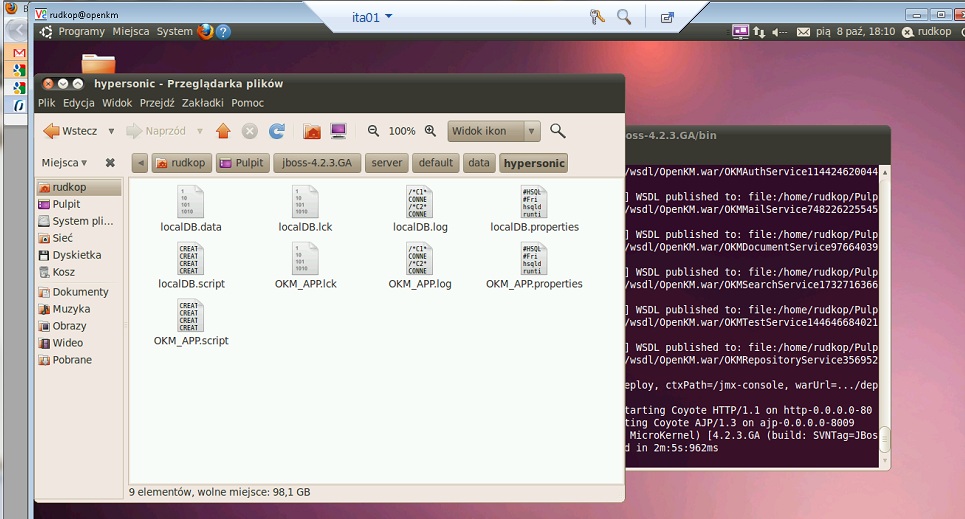This screenshot has height=519, width=965.
Task: Select Obrazy in the sidebar
Action: coord(79,326)
